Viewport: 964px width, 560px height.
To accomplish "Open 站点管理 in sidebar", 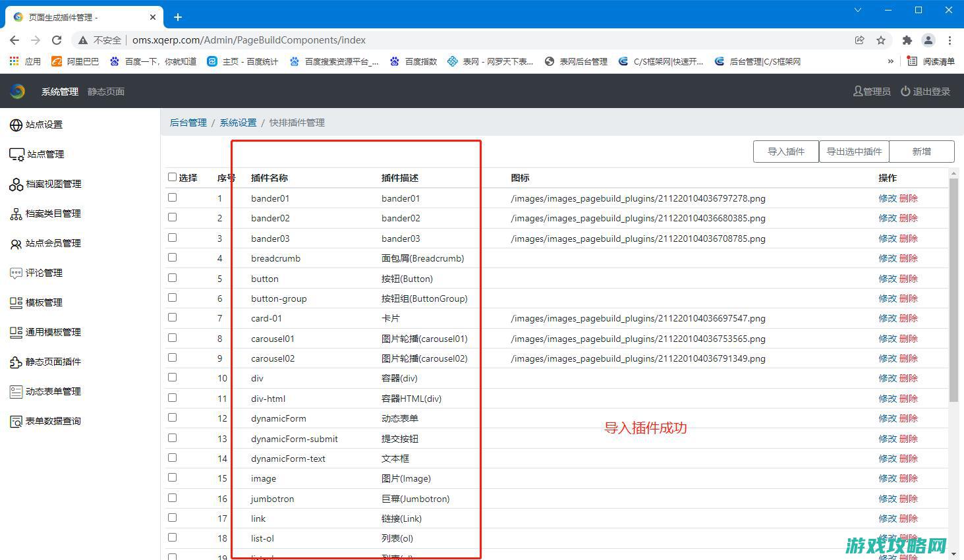I will [x=37, y=154].
